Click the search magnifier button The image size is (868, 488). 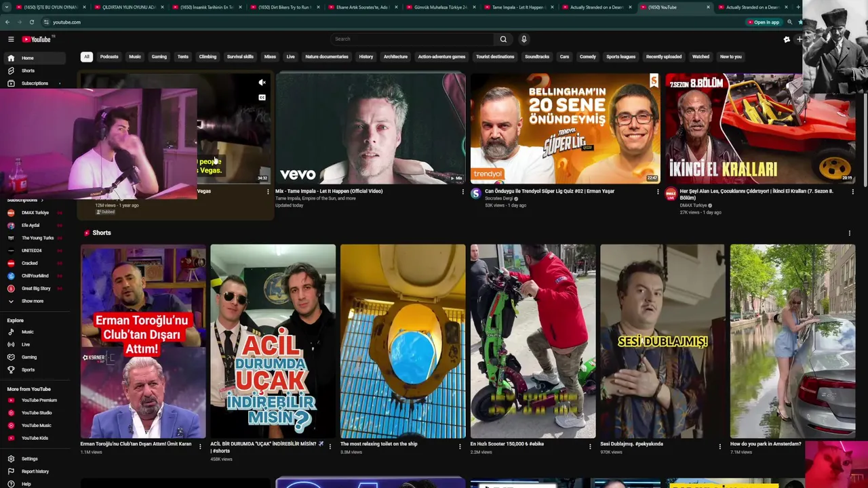pos(503,39)
